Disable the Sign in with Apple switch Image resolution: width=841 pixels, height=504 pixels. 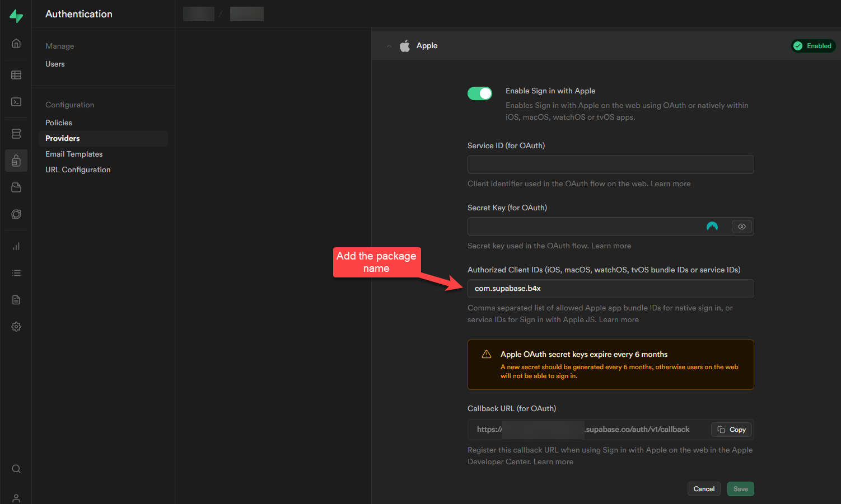click(480, 93)
